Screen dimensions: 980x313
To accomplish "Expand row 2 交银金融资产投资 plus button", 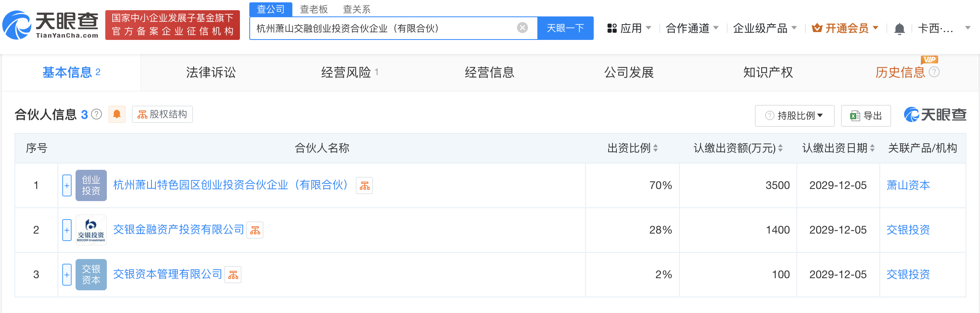I will (x=67, y=230).
